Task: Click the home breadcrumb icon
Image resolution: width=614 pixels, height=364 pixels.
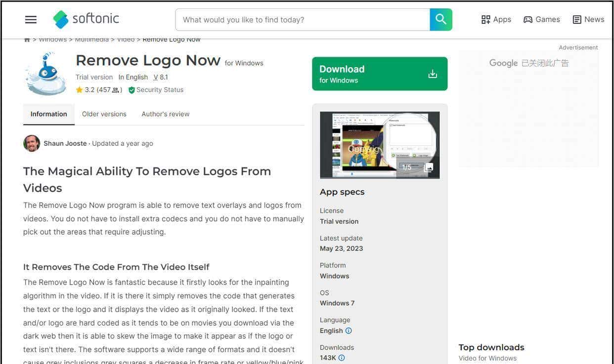Action: pos(27,40)
